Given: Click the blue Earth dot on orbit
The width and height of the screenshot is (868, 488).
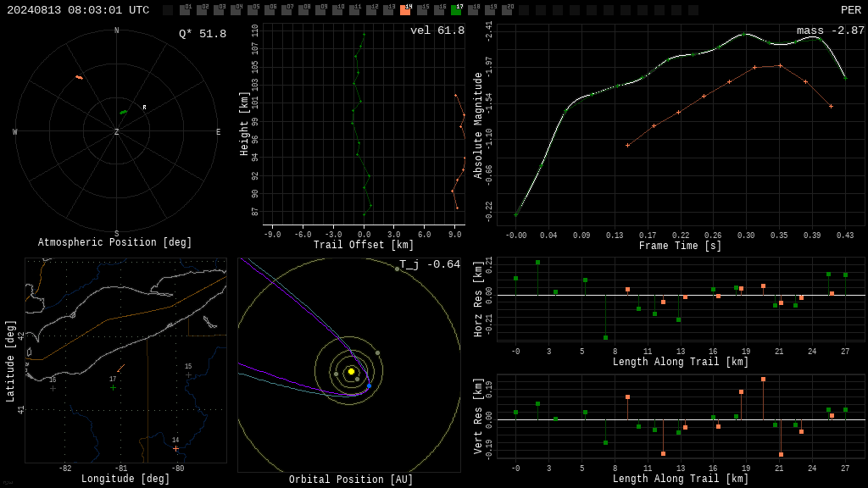Looking at the screenshot, I should pyautogui.click(x=370, y=385).
